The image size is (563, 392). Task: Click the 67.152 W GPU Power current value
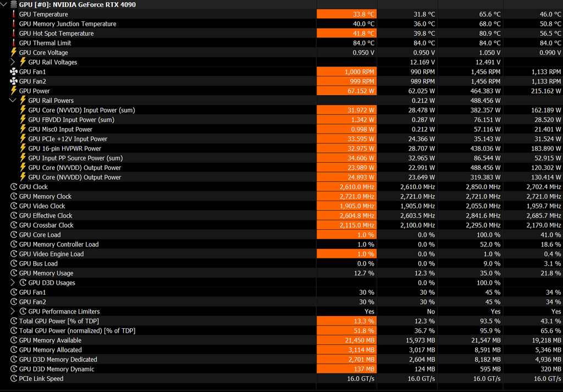[x=346, y=91]
